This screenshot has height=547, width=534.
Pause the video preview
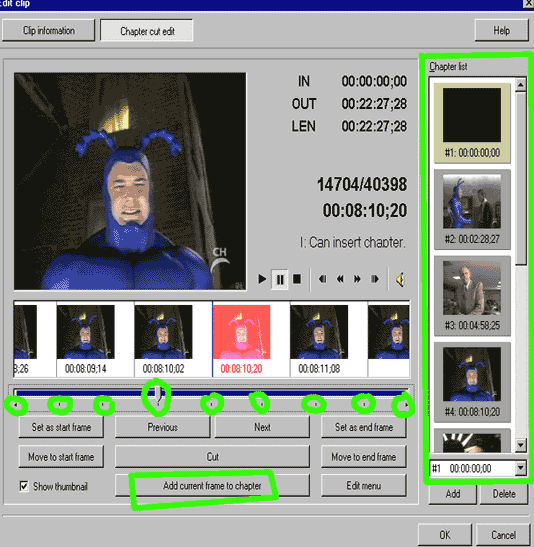pyautogui.click(x=280, y=279)
